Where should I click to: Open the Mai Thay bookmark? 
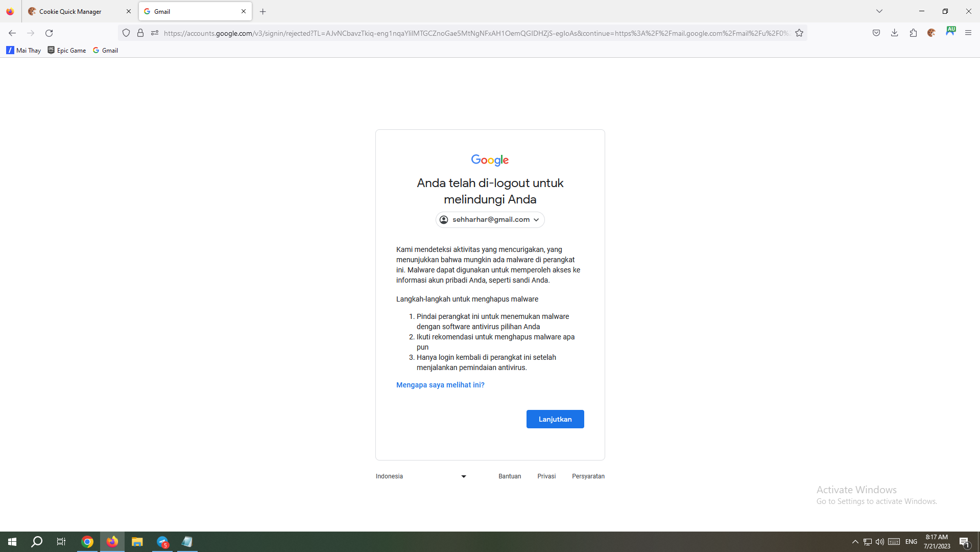point(23,50)
